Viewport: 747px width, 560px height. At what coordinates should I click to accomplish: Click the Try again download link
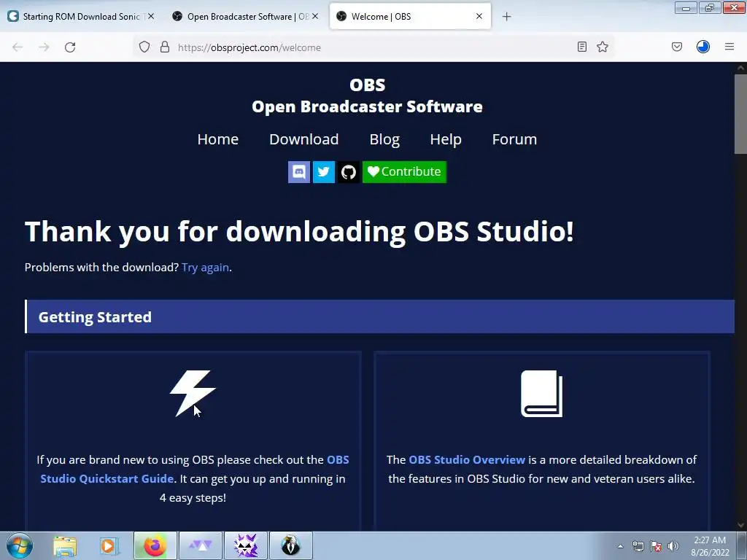(x=205, y=268)
